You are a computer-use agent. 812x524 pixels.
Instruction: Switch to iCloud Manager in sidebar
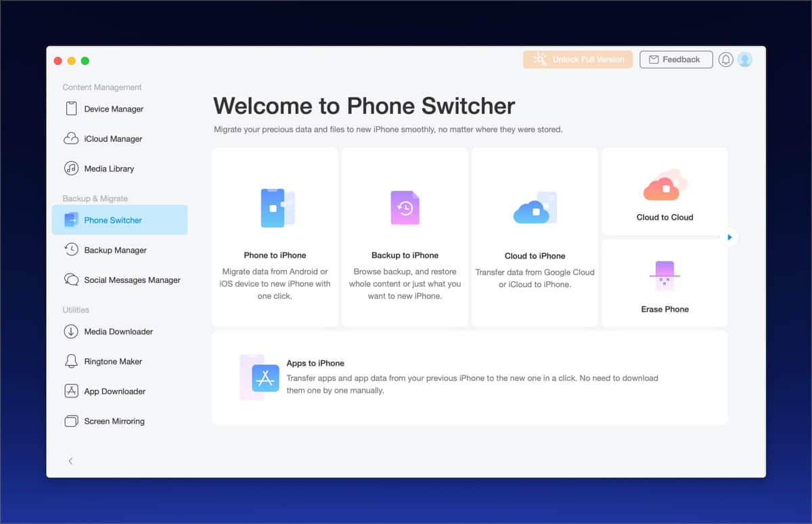(113, 139)
